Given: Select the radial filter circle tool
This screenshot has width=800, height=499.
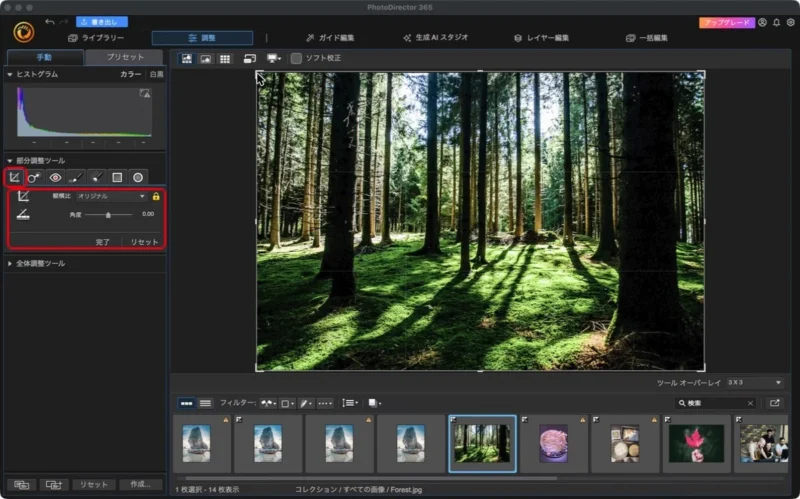Looking at the screenshot, I should (138, 177).
